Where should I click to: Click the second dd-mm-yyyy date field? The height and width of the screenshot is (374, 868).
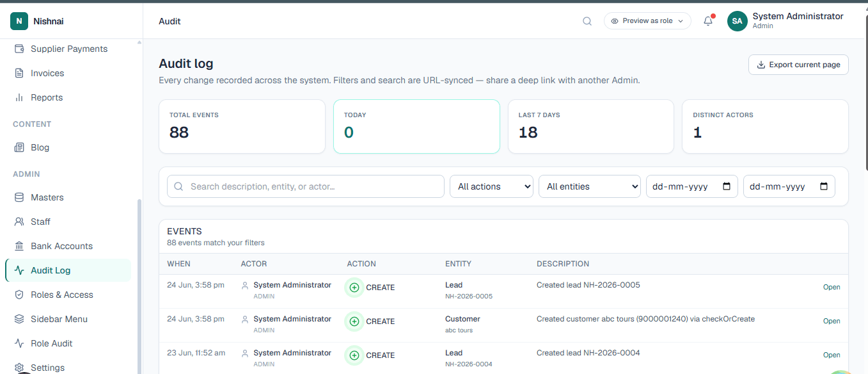(x=789, y=186)
